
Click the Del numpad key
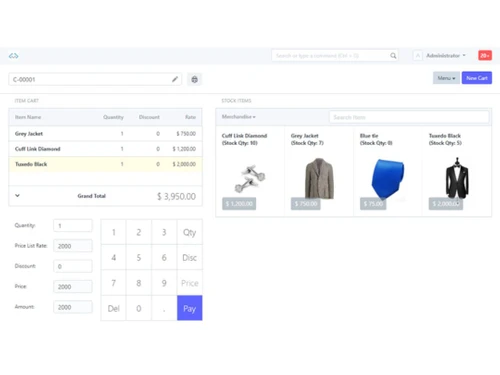pyautogui.click(x=114, y=308)
